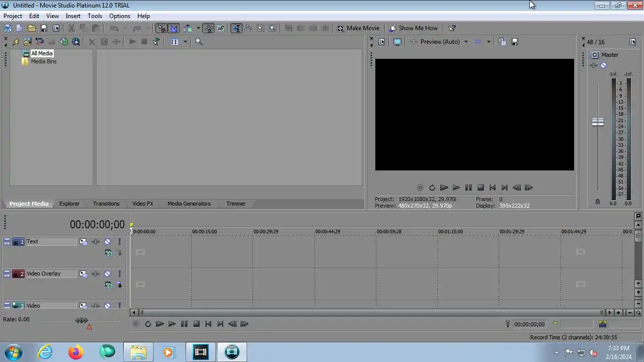
Task: Click the New Project toolbar icon
Action: click(19, 28)
